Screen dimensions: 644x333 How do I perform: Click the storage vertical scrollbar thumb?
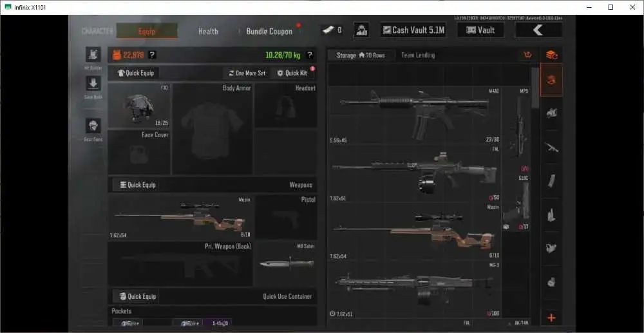(x=535, y=88)
